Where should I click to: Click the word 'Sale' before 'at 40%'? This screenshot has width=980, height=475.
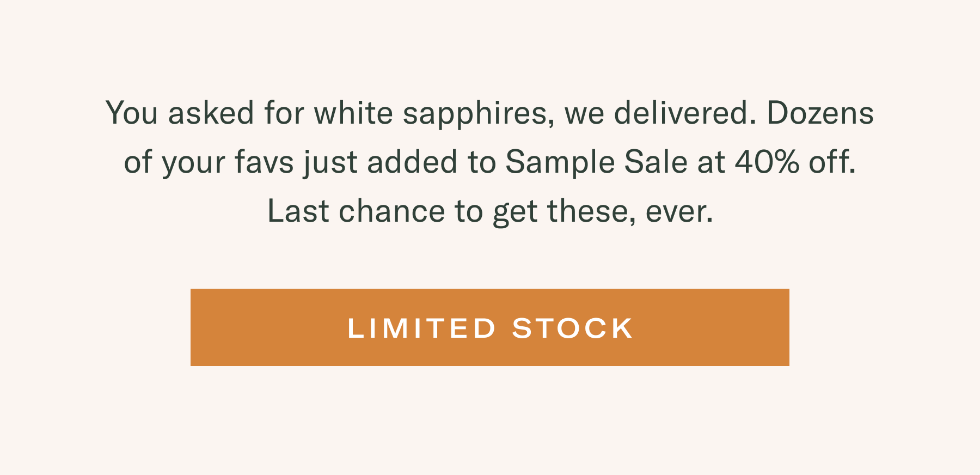[x=656, y=162]
